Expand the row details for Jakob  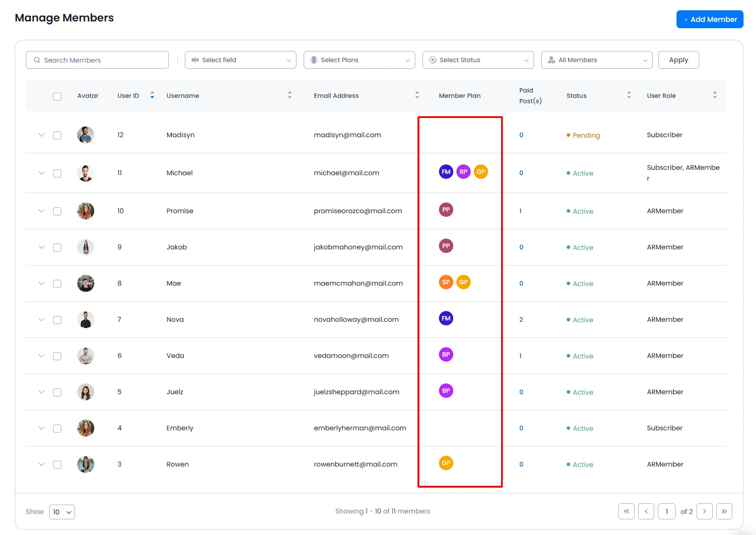pyautogui.click(x=42, y=247)
